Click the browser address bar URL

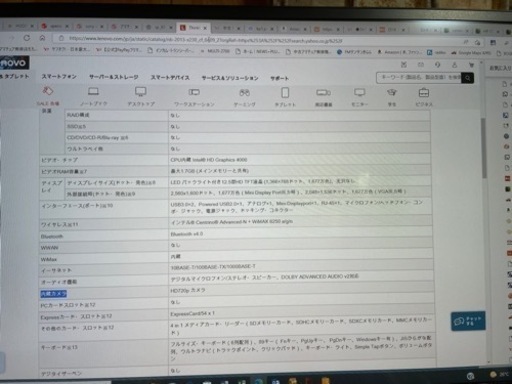click(205, 40)
